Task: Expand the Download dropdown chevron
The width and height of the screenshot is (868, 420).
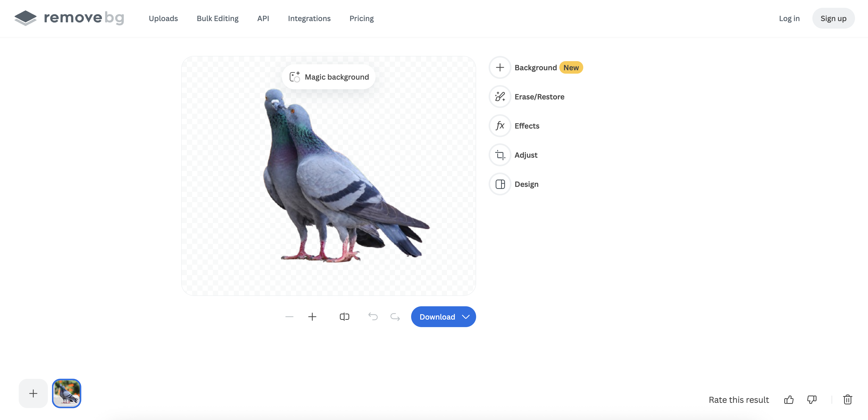Action: (466, 317)
